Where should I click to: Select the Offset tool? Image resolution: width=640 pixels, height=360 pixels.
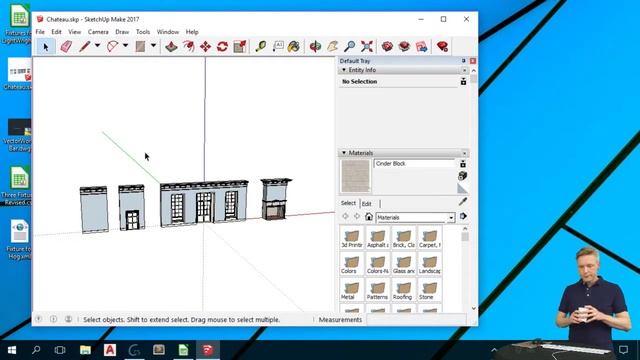[188, 47]
